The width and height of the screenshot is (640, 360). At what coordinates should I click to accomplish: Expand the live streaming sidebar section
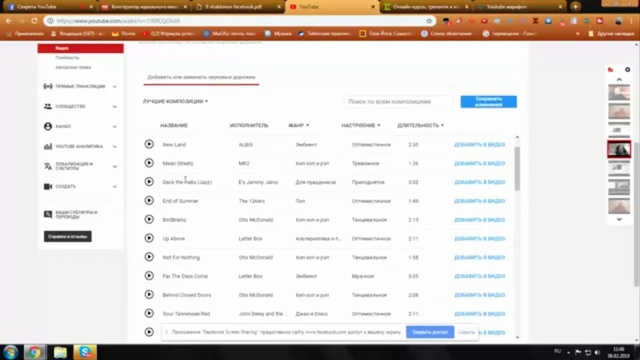115,87
